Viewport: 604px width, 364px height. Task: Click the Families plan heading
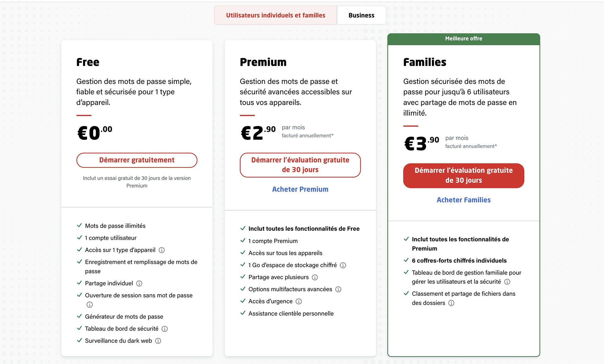point(425,62)
